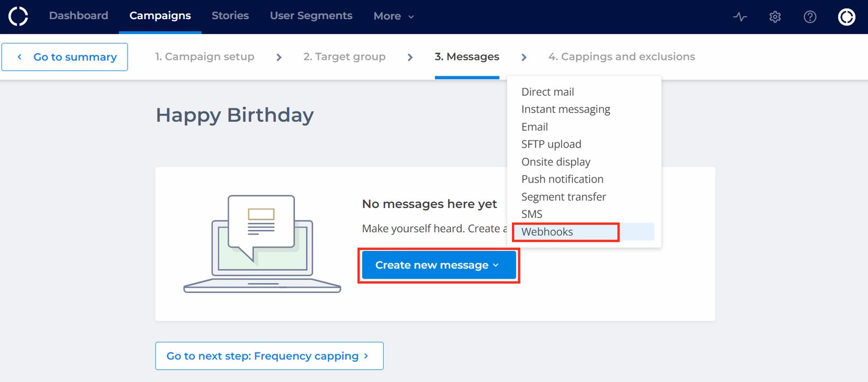Open the Create new message dropdown
The width and height of the screenshot is (868, 382).
tap(439, 265)
